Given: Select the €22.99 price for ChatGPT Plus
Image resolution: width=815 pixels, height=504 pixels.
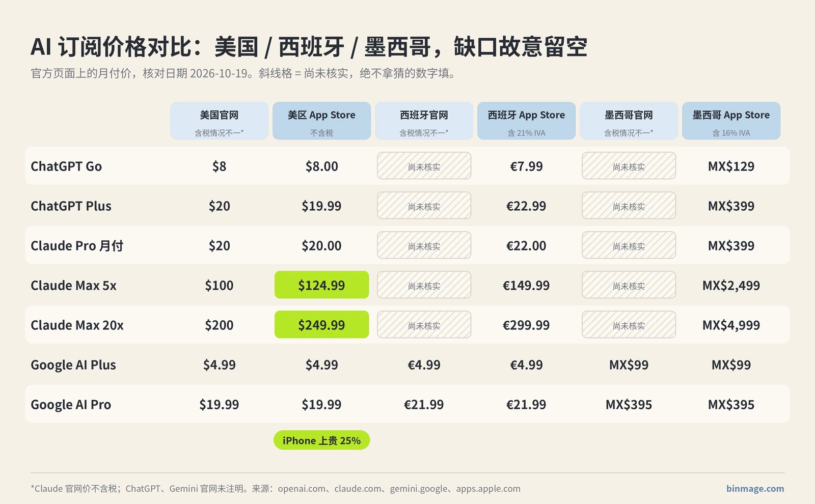Looking at the screenshot, I should (526, 206).
